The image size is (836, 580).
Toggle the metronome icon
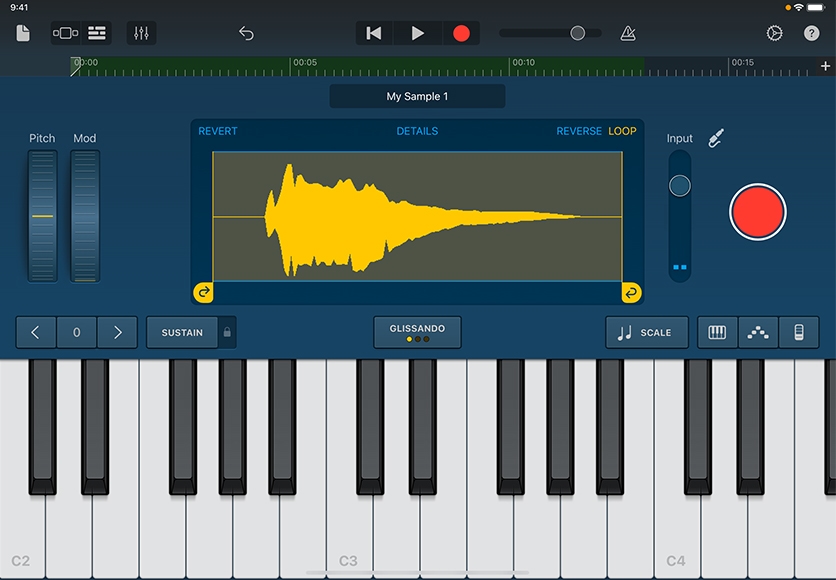pos(627,33)
